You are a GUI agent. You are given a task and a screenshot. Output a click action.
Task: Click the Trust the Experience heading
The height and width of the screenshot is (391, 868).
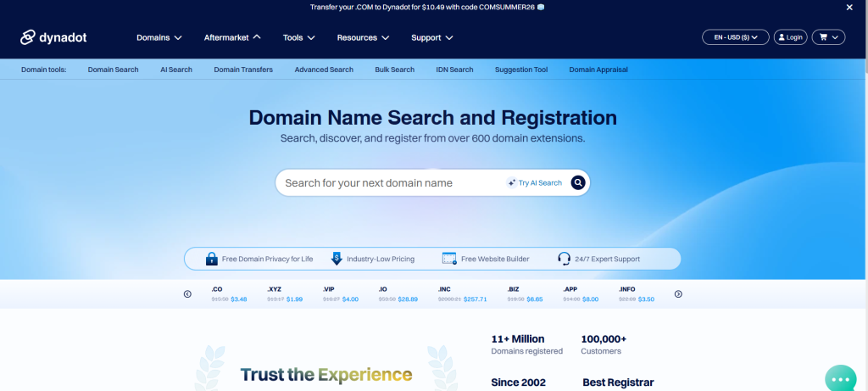click(326, 375)
